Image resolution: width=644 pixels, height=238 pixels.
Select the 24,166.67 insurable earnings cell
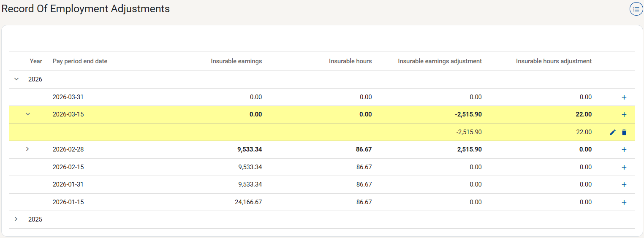point(248,202)
